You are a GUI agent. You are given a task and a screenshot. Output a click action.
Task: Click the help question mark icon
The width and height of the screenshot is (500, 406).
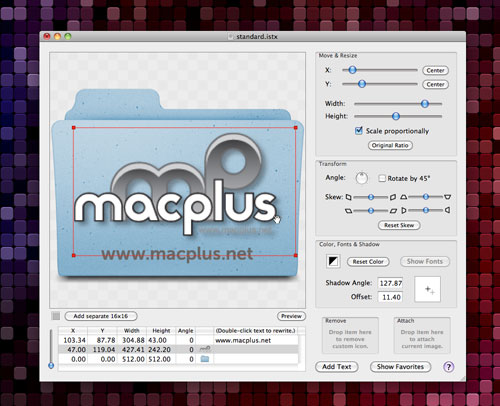click(x=448, y=367)
